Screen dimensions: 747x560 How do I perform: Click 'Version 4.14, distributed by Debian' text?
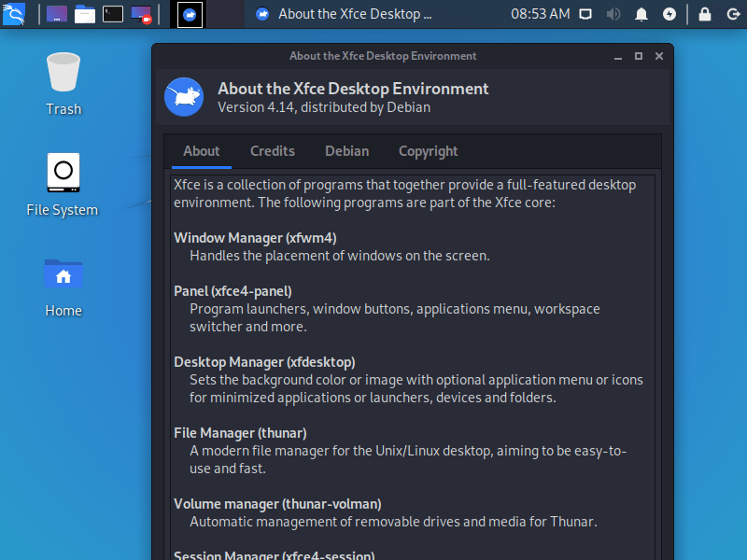324,107
